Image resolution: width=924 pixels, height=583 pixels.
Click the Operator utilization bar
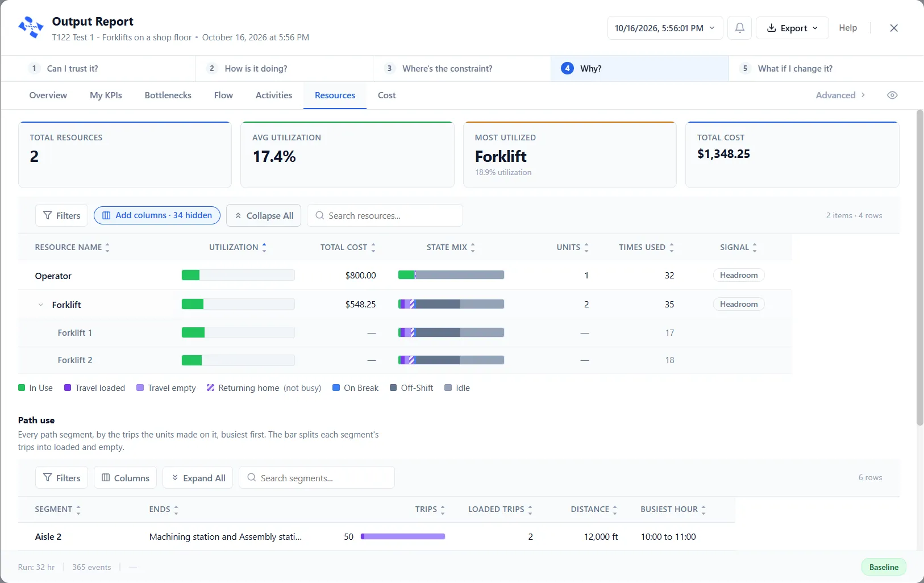[238, 275]
